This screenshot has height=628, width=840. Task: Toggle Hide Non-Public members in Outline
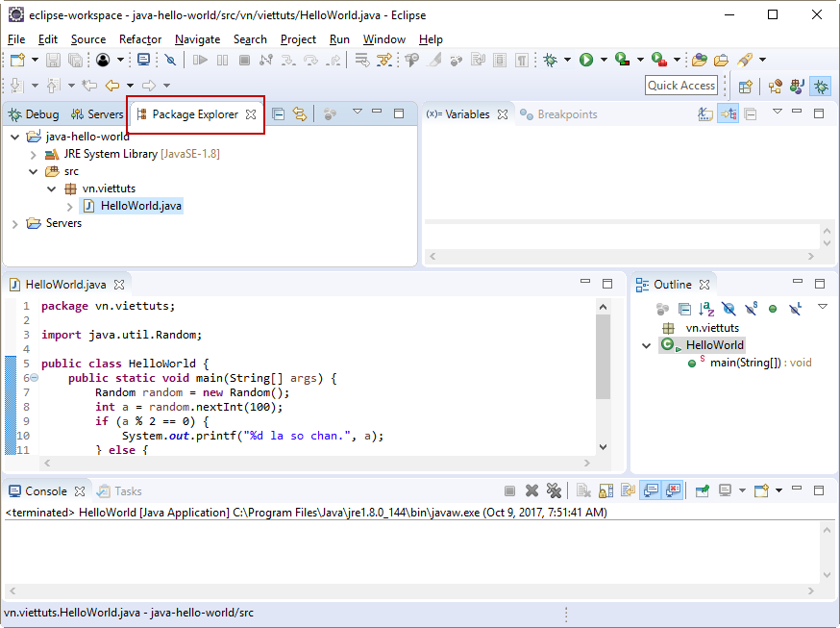(773, 309)
